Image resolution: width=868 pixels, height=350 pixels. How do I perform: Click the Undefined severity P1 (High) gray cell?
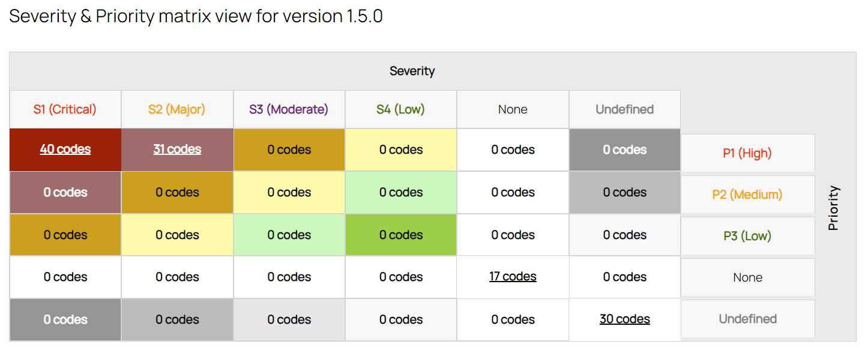(x=625, y=150)
